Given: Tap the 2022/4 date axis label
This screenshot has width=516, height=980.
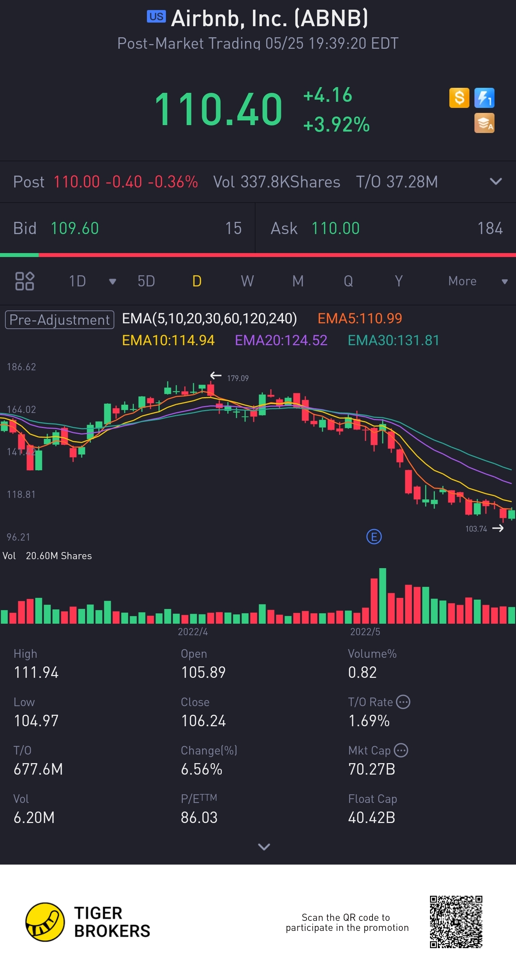Looking at the screenshot, I should point(193,632).
